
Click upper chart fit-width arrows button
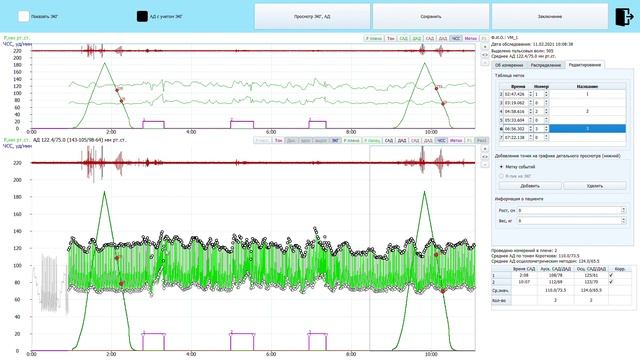point(485,55)
